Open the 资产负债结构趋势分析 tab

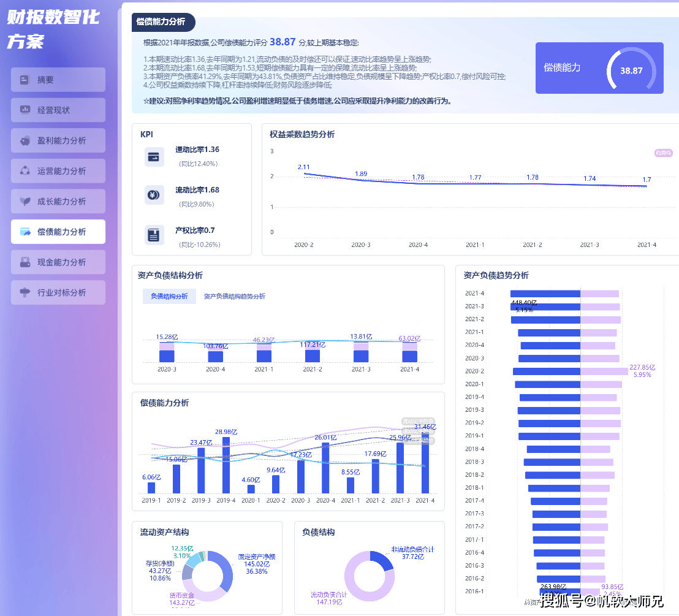pos(234,296)
